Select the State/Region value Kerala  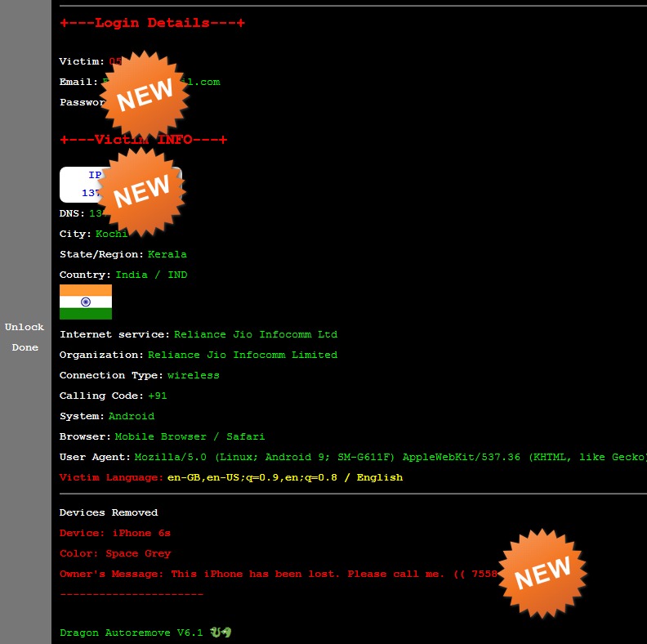pos(167,254)
